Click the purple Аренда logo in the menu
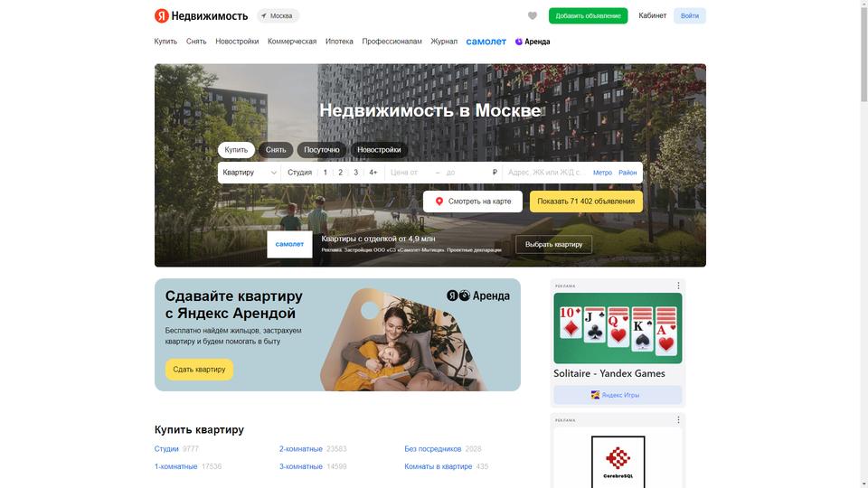This screenshot has width=868, height=488. (x=519, y=42)
